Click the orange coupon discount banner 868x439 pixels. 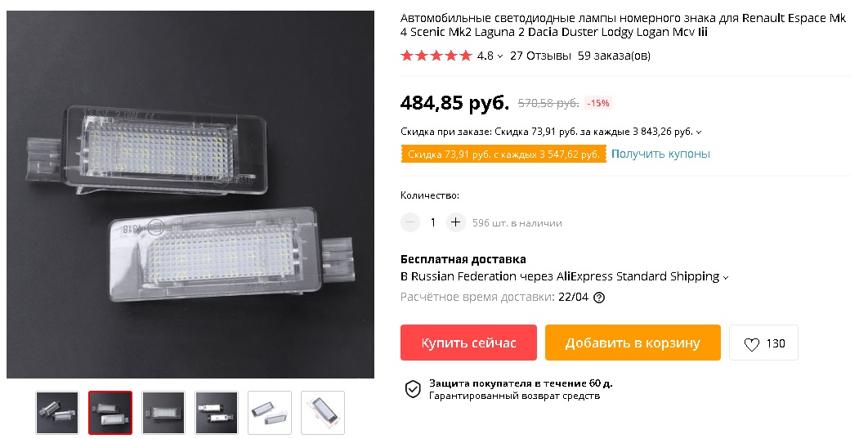(503, 155)
